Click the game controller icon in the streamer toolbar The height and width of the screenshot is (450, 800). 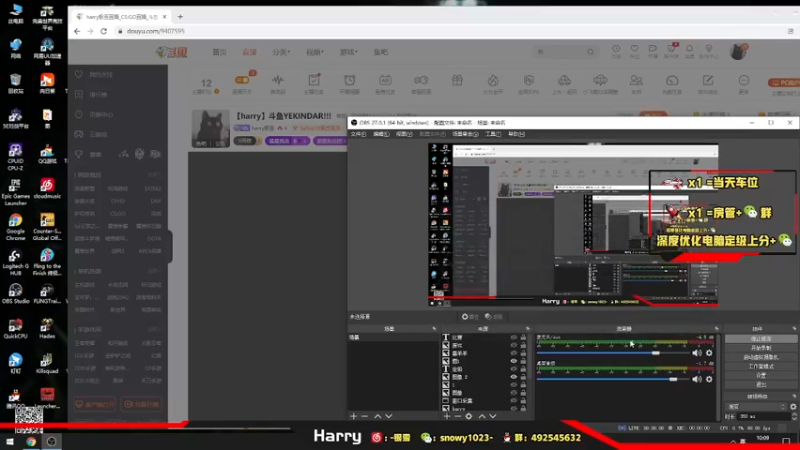421,80
